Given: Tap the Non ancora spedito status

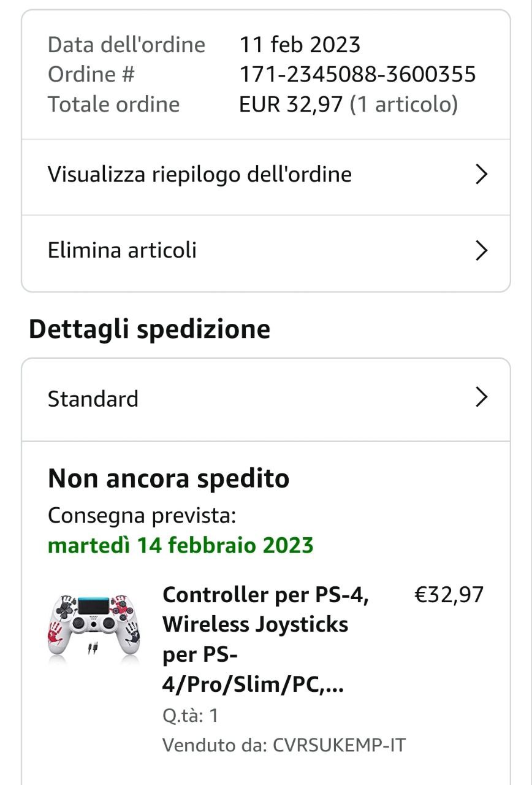Looking at the screenshot, I should (169, 478).
